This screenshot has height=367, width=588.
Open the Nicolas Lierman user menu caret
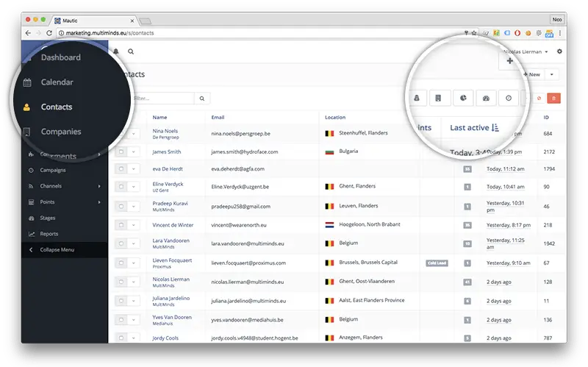coord(546,51)
